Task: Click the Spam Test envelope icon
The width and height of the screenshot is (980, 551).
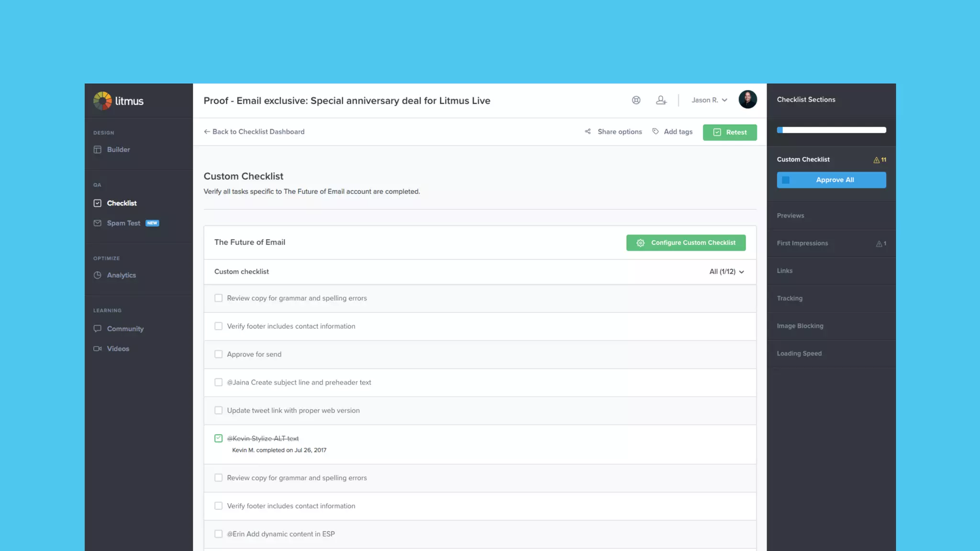Action: pyautogui.click(x=98, y=223)
